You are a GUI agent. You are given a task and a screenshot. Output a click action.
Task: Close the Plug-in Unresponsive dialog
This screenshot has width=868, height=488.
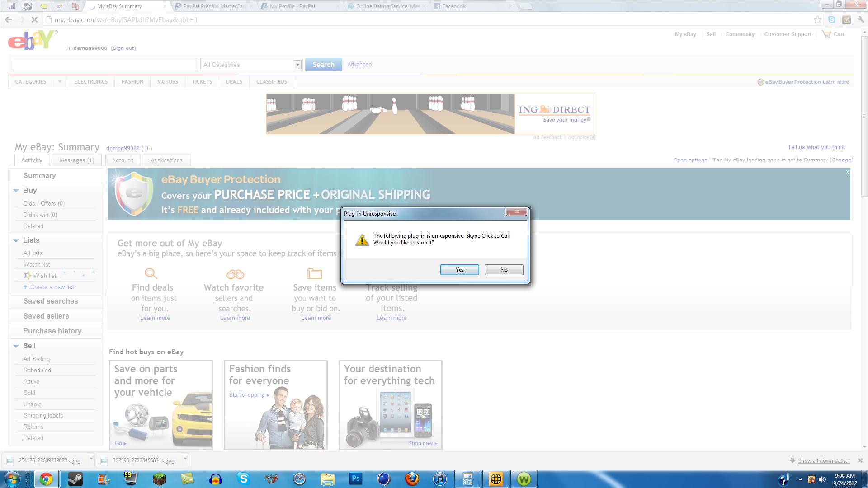(516, 211)
